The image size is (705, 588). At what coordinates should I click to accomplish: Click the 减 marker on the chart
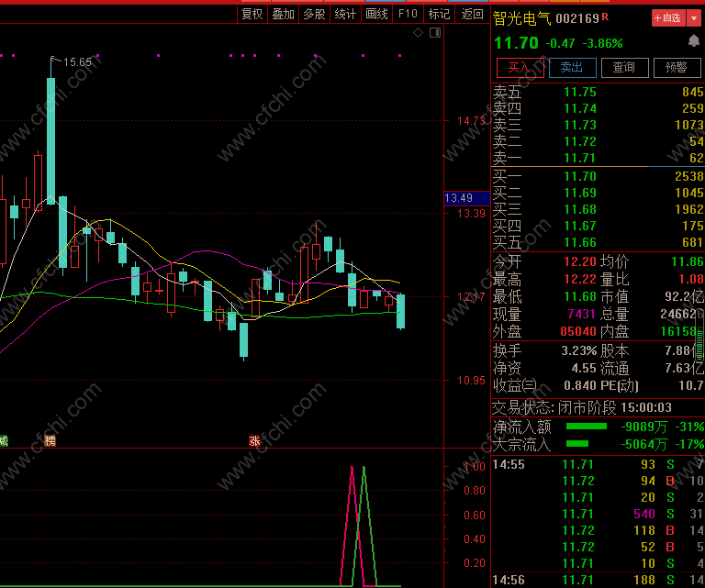4,440
